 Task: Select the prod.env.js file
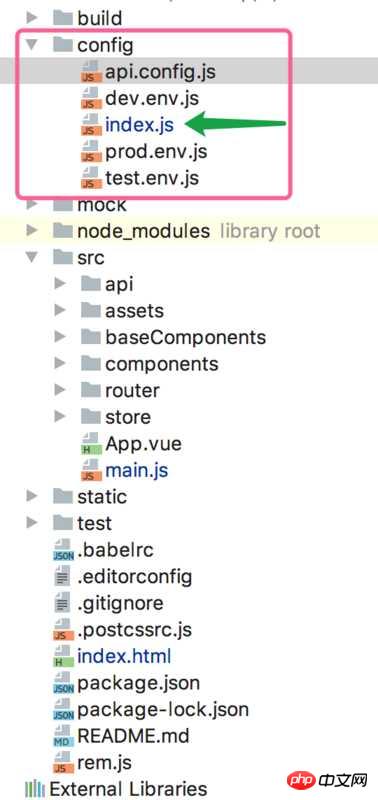pyautogui.click(x=156, y=151)
